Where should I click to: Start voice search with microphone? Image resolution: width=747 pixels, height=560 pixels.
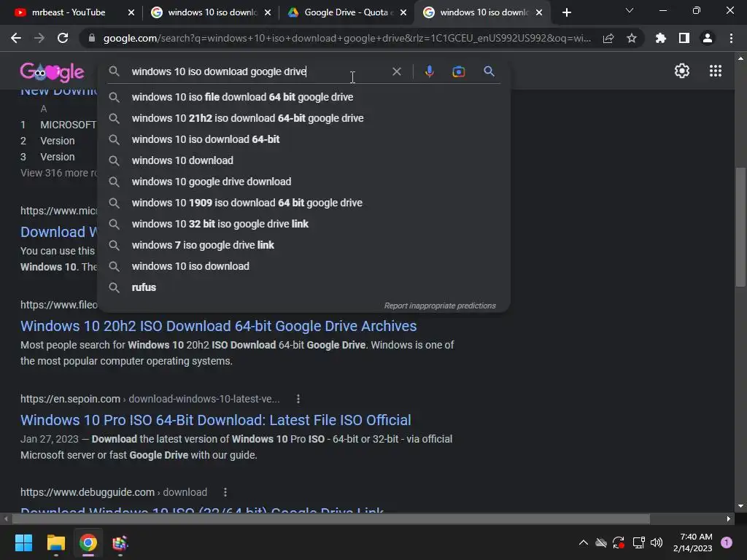[429, 71]
